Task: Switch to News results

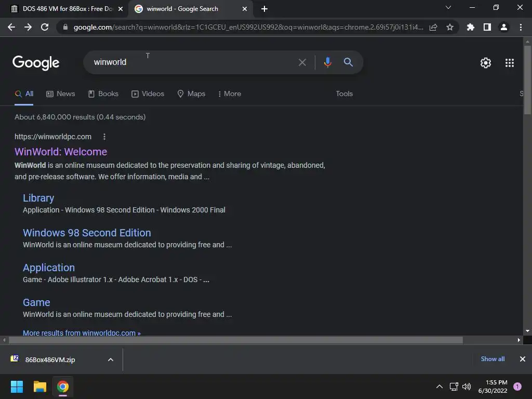Action: tap(61, 94)
